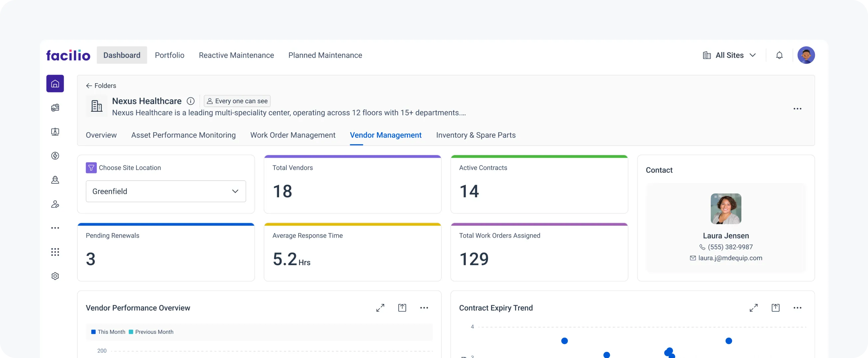
Task: Click the notification bell icon
Action: [x=779, y=55]
